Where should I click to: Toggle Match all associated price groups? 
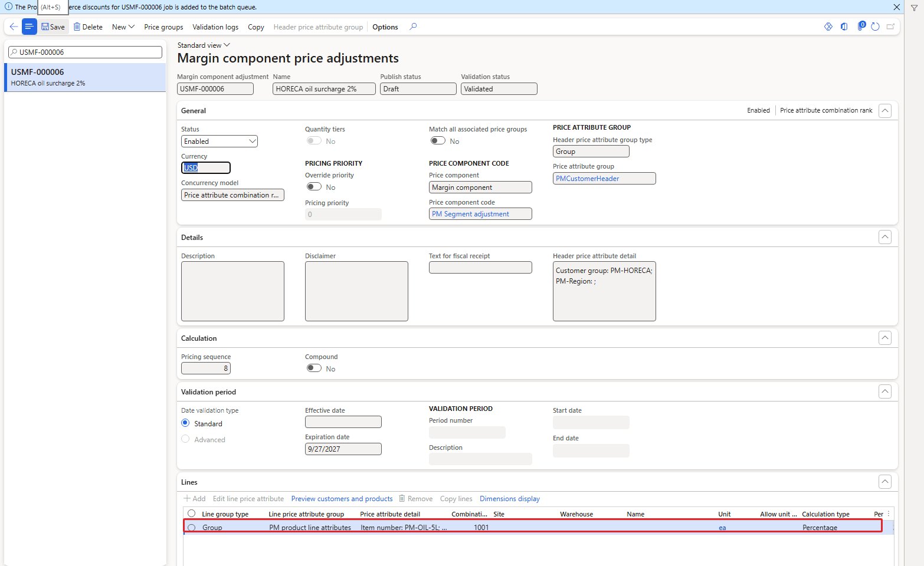click(x=438, y=141)
